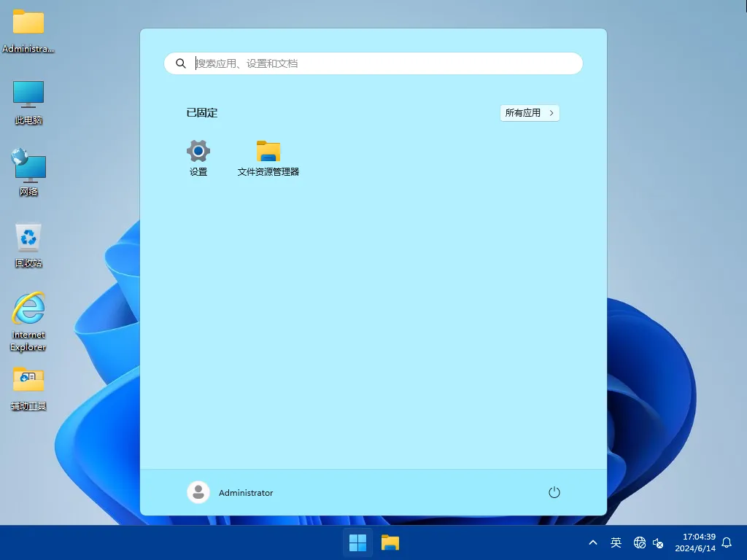Switch input language via the 英 indicator
The image size is (747, 560).
pyautogui.click(x=616, y=542)
